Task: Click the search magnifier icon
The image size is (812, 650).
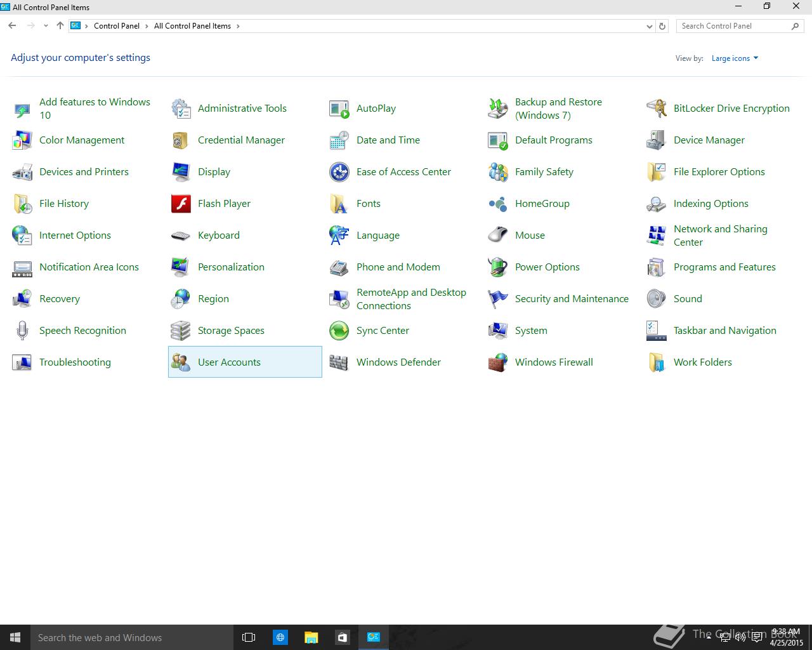Action: pos(795,26)
